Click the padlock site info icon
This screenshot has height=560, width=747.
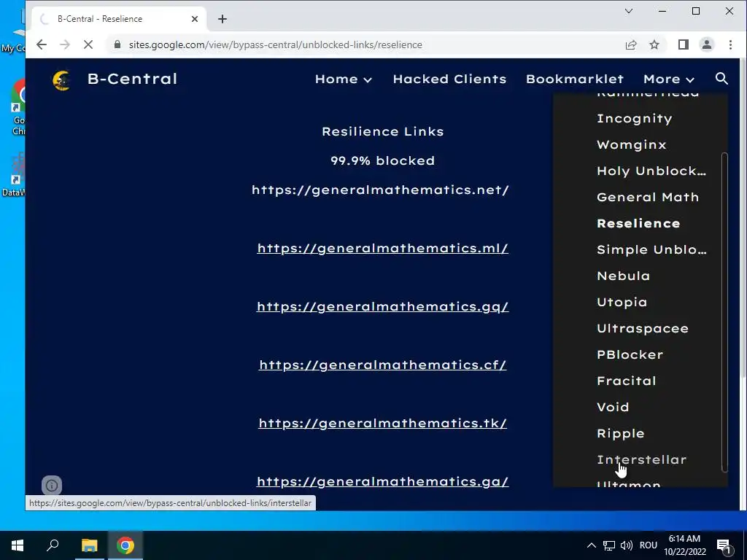tap(117, 44)
